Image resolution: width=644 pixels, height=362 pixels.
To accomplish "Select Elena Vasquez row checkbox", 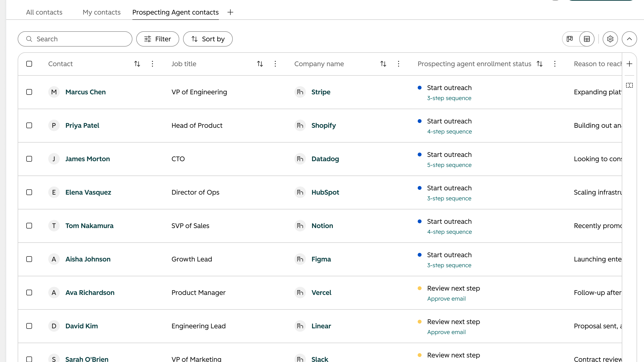I will click(29, 192).
